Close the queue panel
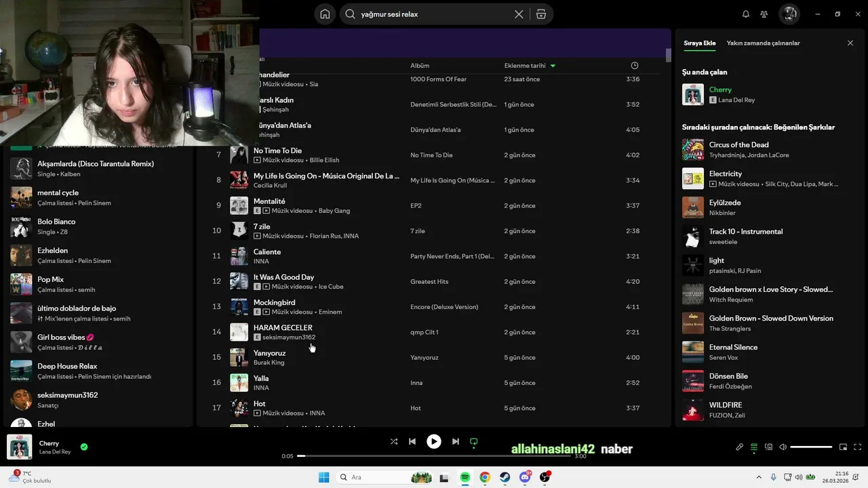Image resolution: width=868 pixels, height=488 pixels. tap(850, 43)
